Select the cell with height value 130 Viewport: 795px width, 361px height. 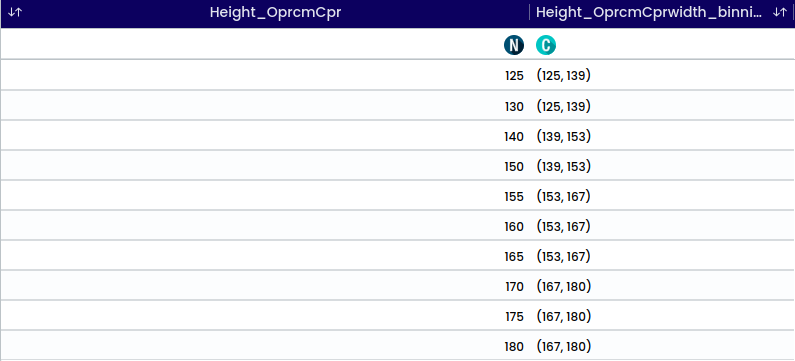[x=265, y=106]
